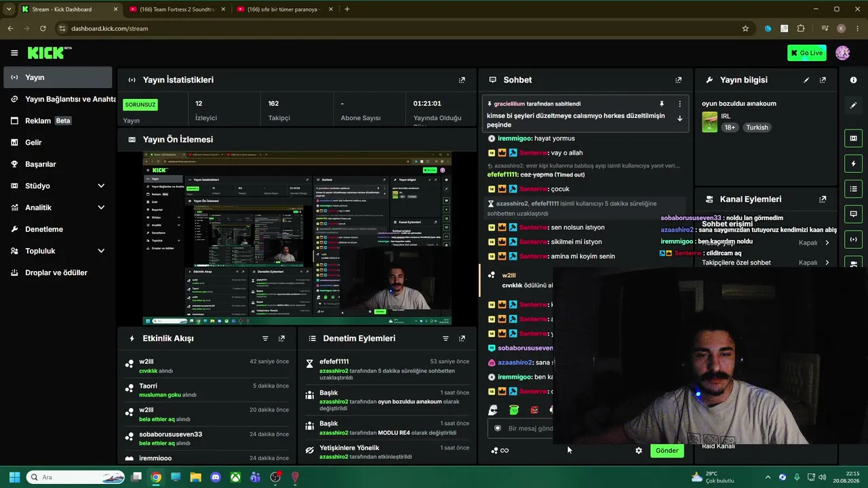Viewport: 868px width, 488px height.
Task: Open the browser tab search dropdown
Action: tap(8, 9)
